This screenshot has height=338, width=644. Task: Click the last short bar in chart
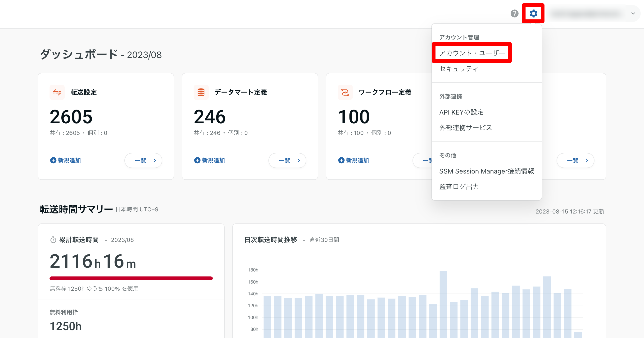pyautogui.click(x=578, y=335)
